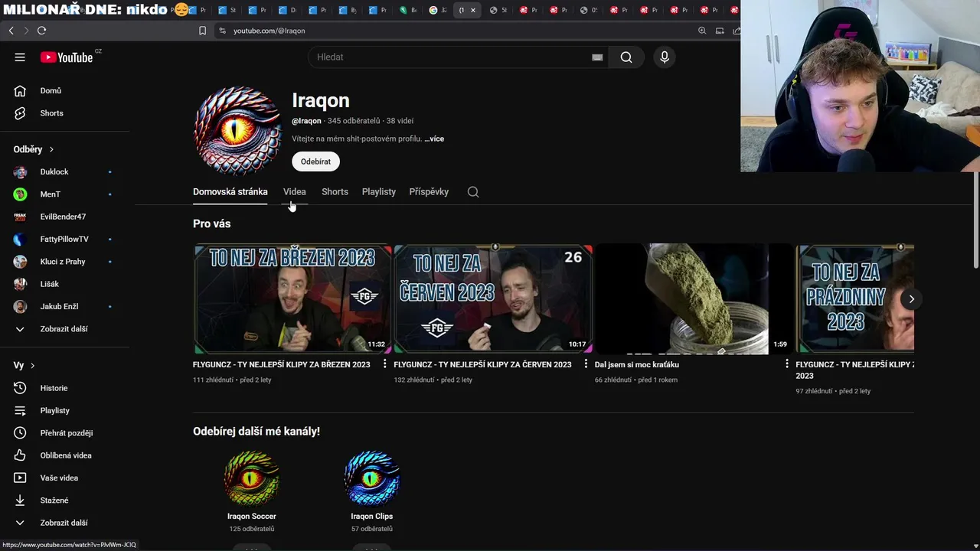The height and width of the screenshot is (551, 980).
Task: Play the TO NEJ ZA PRÁZDNINY 2023 thumbnail
Action: pyautogui.click(x=854, y=299)
